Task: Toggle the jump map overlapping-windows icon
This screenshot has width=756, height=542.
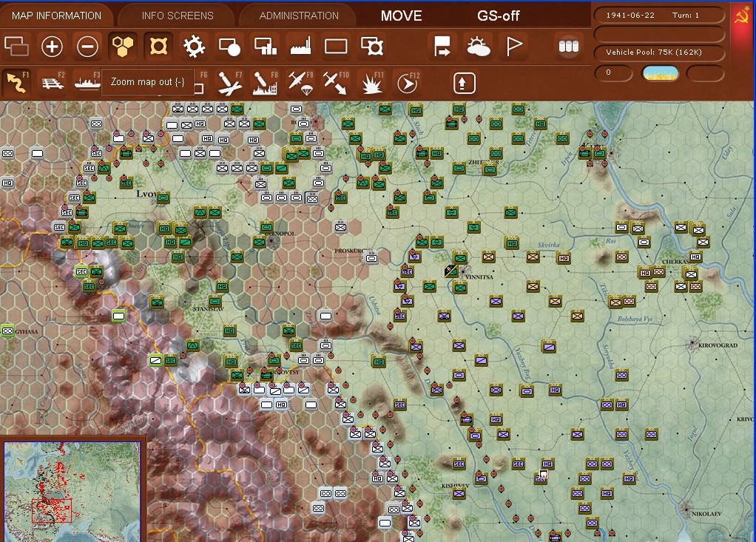Action: point(16,47)
